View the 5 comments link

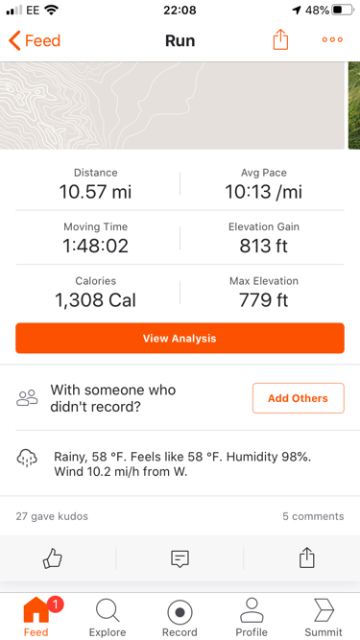[x=313, y=516]
